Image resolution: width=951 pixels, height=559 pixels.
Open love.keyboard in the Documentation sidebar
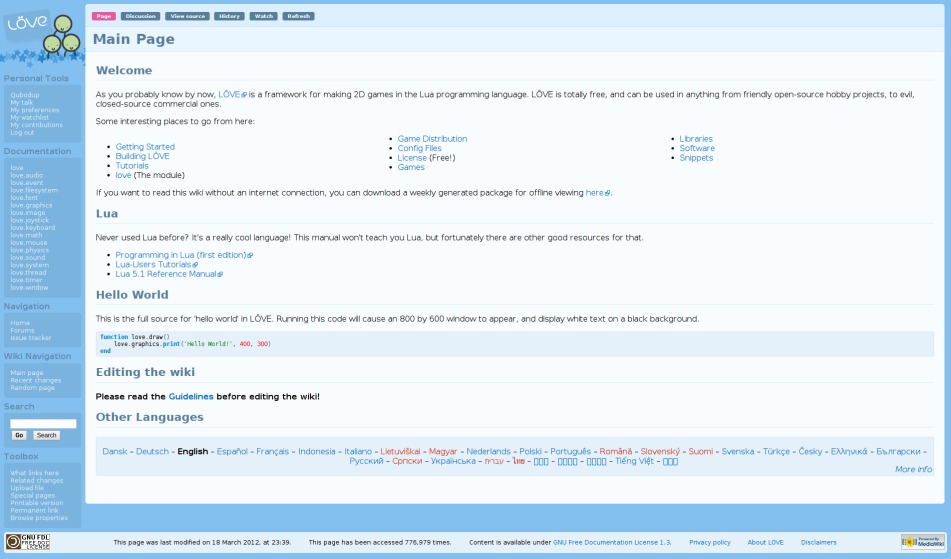click(x=32, y=228)
